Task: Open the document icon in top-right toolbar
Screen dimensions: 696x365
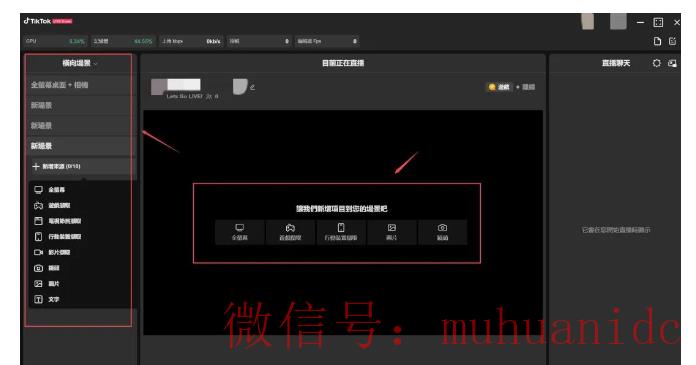Action: [x=657, y=41]
